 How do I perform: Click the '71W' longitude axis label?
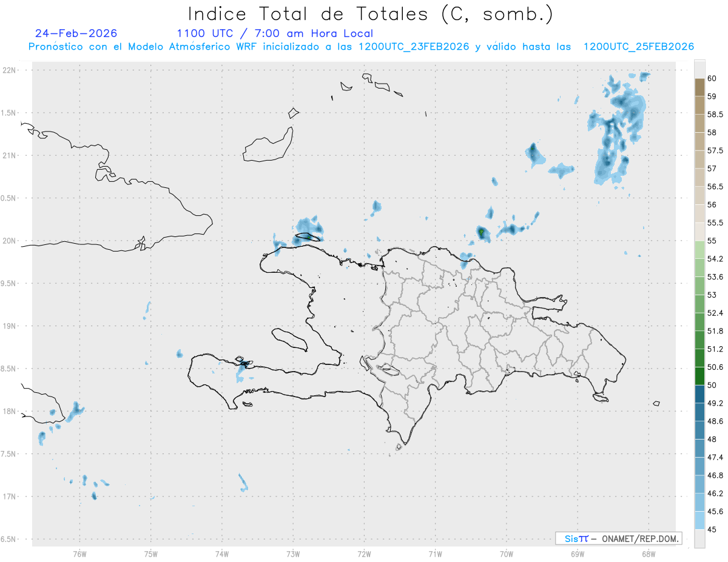pyautogui.click(x=435, y=554)
